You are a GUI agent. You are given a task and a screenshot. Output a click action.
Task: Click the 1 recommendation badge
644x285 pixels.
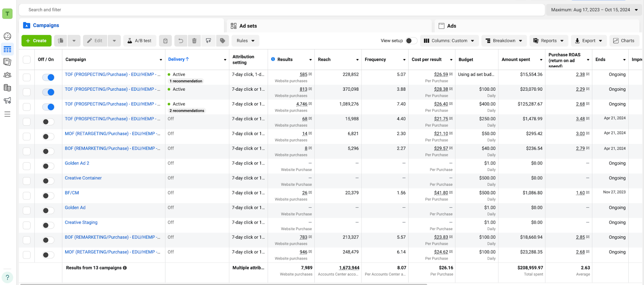tap(186, 81)
